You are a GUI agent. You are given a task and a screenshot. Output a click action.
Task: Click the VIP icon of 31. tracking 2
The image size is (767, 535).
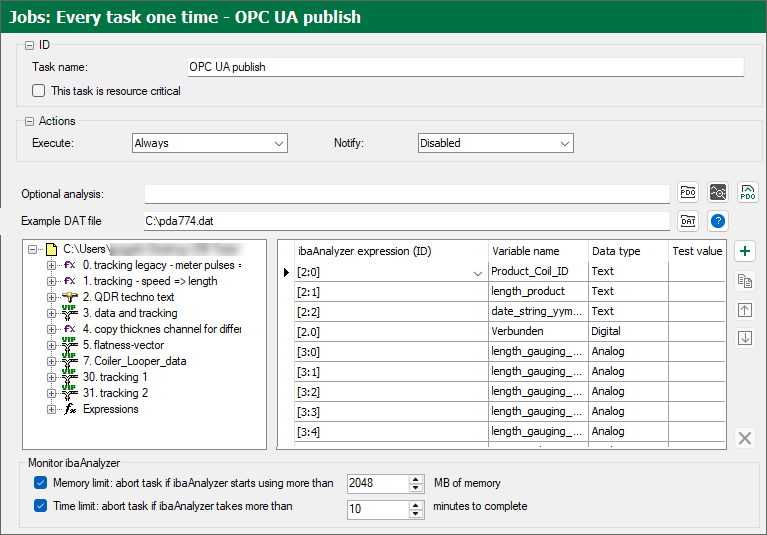point(69,392)
